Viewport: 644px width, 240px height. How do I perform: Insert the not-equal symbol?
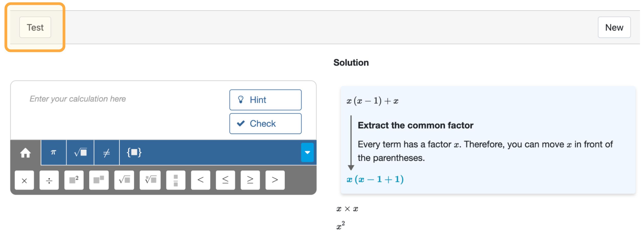coord(106,152)
